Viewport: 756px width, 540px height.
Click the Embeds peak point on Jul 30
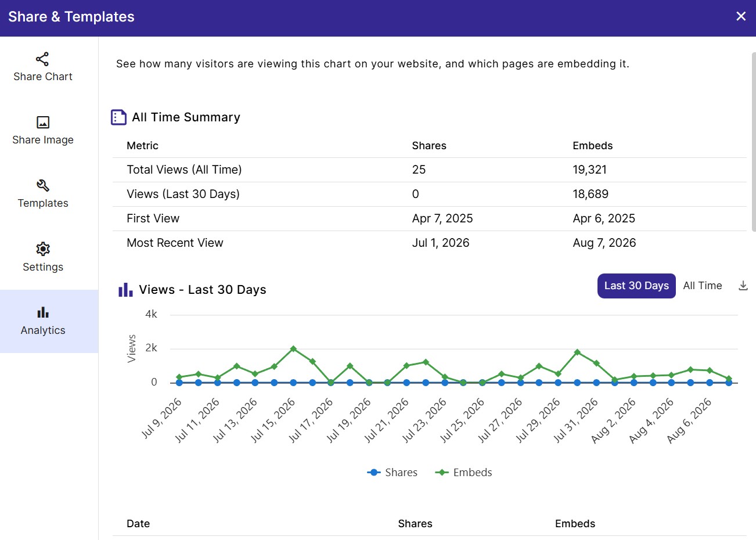577,352
